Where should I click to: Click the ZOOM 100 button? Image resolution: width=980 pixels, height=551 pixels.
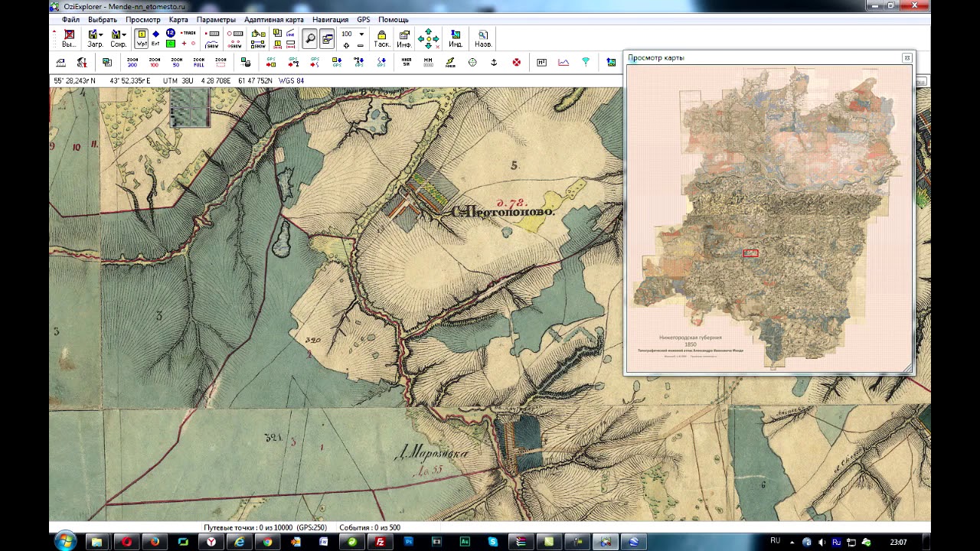pos(155,62)
